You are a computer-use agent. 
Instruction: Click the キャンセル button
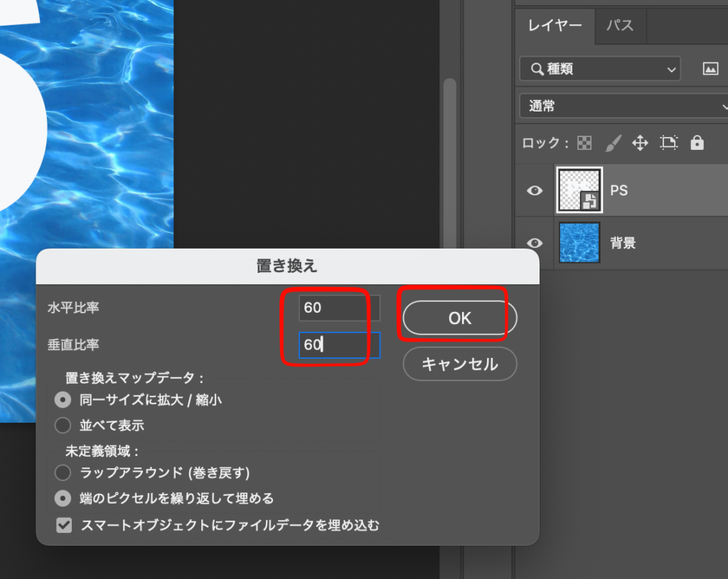[x=459, y=364]
